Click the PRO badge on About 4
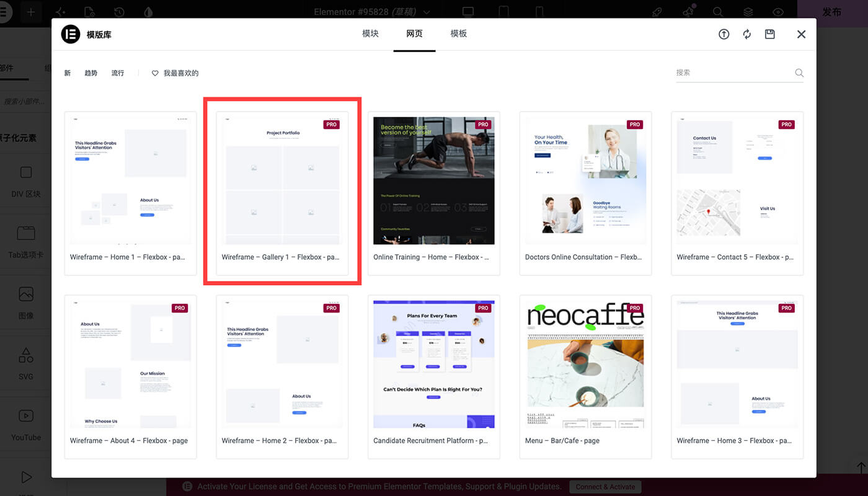This screenshot has width=868, height=496. click(180, 308)
